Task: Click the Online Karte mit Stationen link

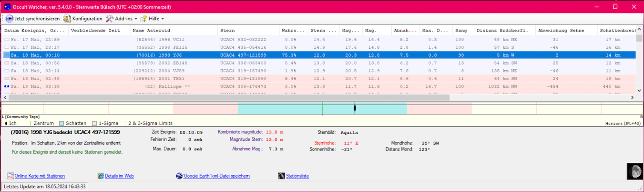Action: click(40, 176)
